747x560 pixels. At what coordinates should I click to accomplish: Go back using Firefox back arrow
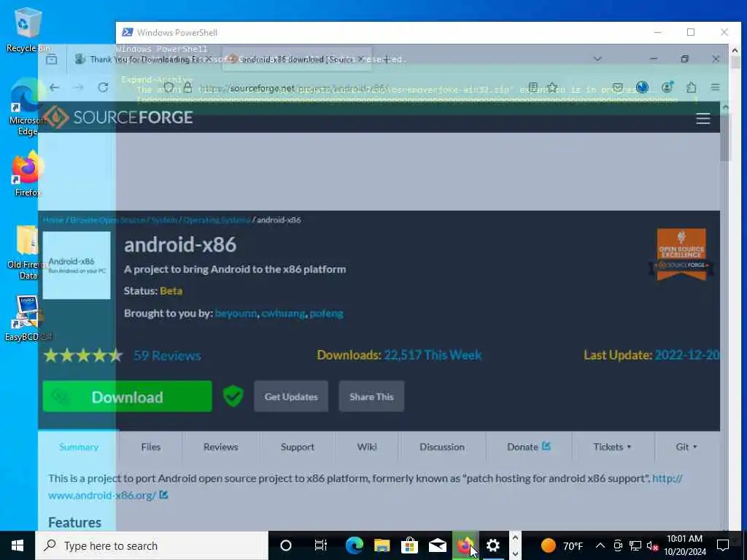click(54, 87)
